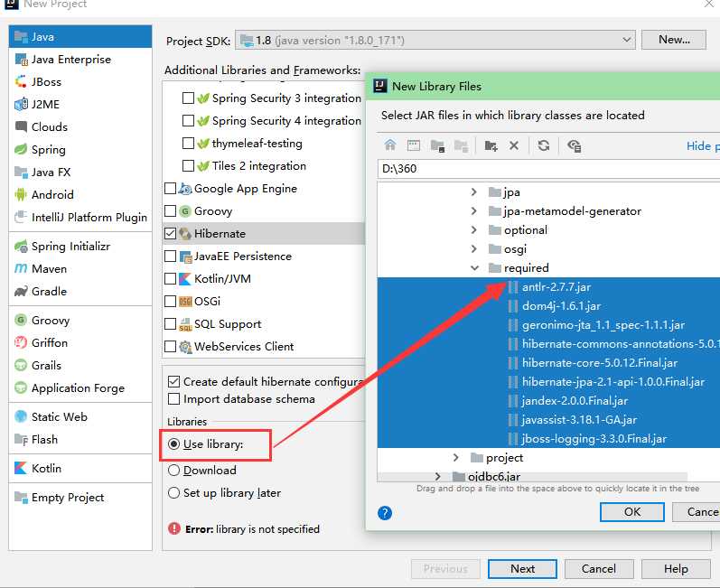Open the Project SDK dropdown
This screenshot has width=720, height=588.
pyautogui.click(x=435, y=41)
